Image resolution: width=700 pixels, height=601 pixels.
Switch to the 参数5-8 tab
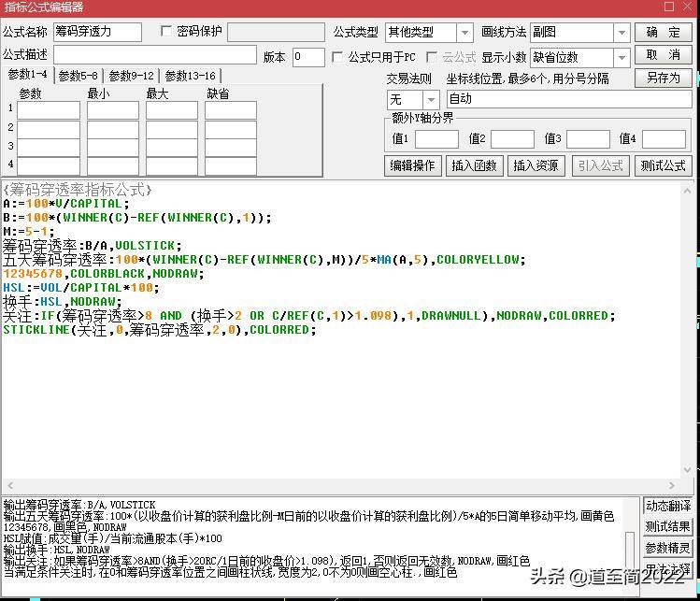pos(79,76)
